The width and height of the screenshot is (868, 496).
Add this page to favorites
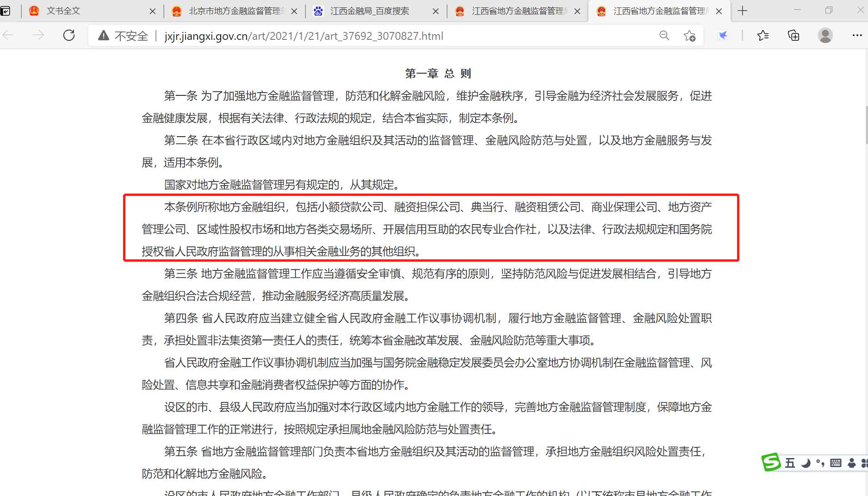689,36
